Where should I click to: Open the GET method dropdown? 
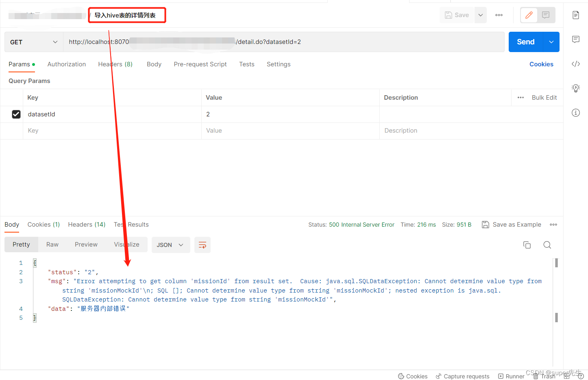pyautogui.click(x=34, y=42)
